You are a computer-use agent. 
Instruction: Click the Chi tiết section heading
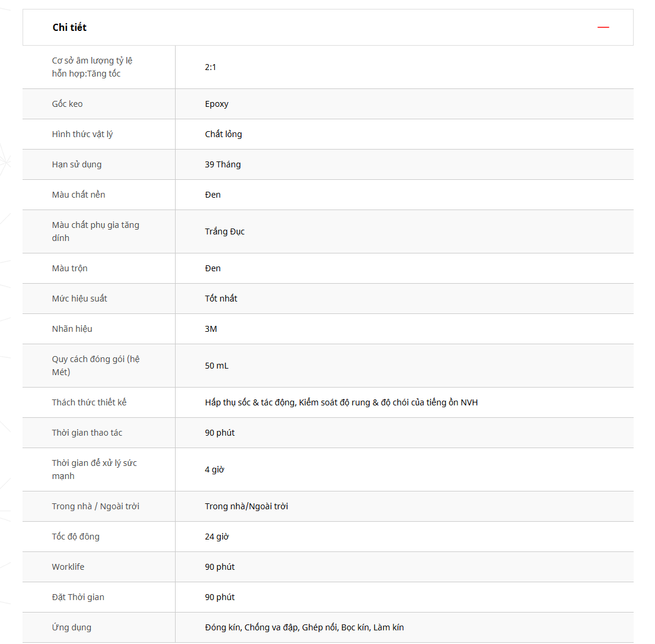tap(69, 27)
